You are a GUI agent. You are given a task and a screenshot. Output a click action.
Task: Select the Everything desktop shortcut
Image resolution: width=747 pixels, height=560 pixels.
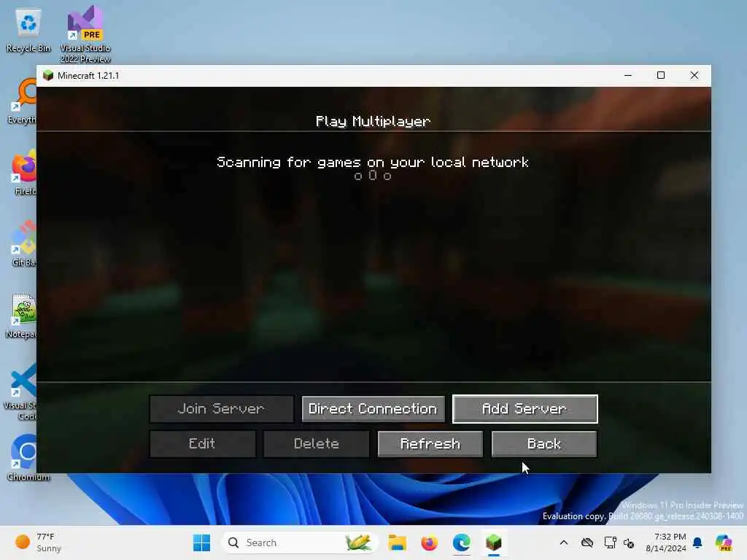tap(21, 102)
